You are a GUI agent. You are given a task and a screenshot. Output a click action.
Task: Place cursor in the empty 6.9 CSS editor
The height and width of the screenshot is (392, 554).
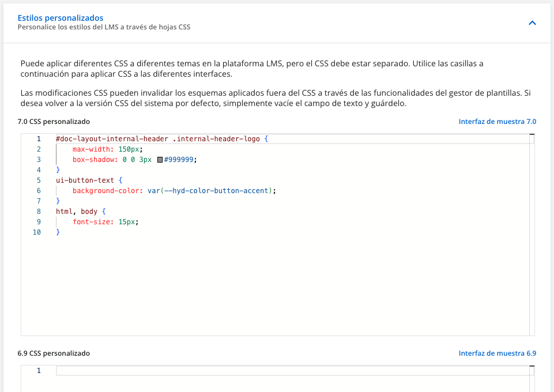(288, 371)
